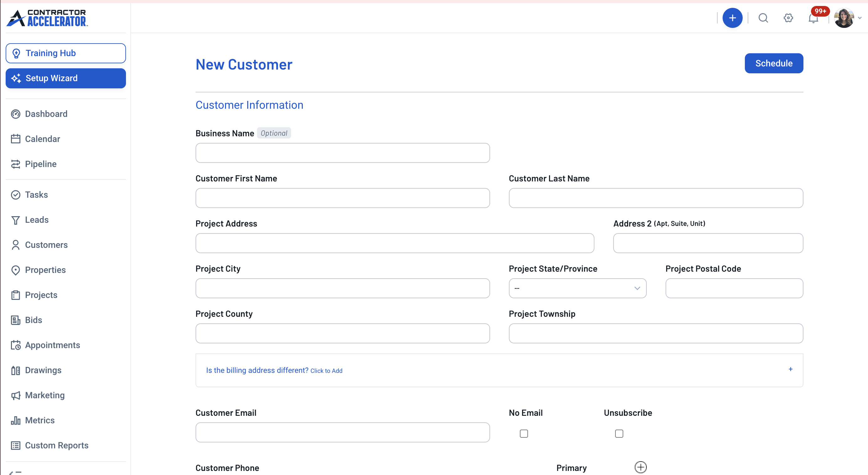Click into the Project Address field
868x475 pixels.
(x=395, y=243)
